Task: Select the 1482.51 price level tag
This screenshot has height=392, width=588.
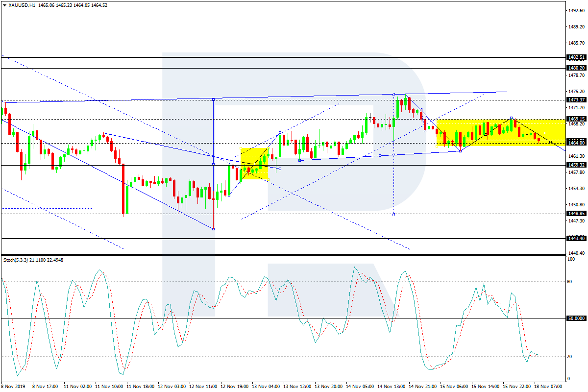Action: coord(576,57)
